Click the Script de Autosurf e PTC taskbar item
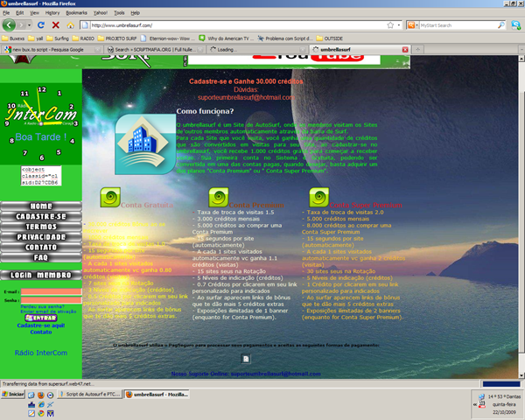This screenshot has height=420, width=525. click(89, 395)
